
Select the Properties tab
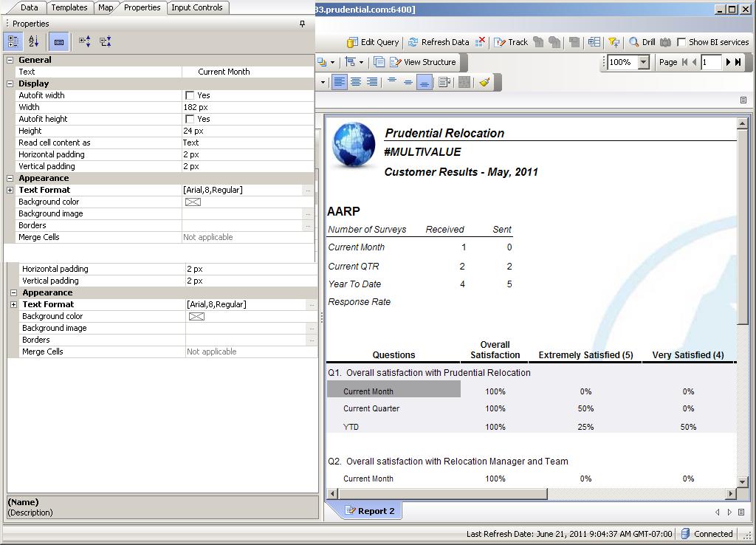(142, 7)
